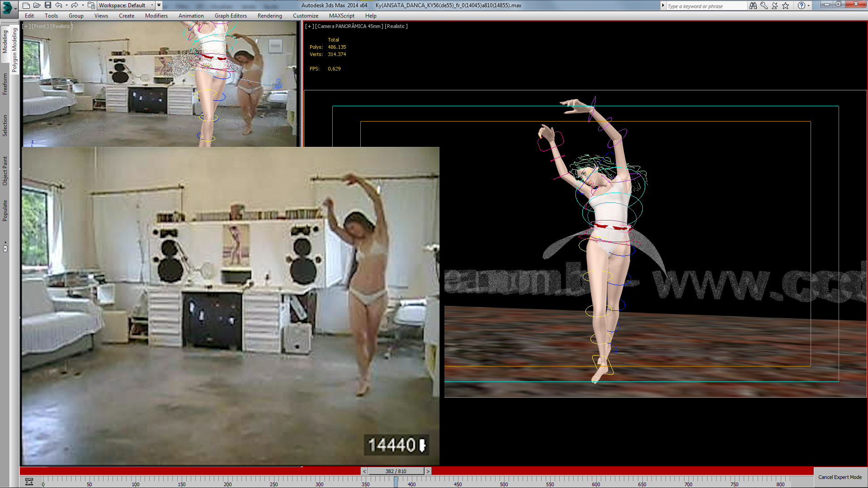Open a file using the folder icon
Viewport: 868px width, 488px height.
(37, 5)
